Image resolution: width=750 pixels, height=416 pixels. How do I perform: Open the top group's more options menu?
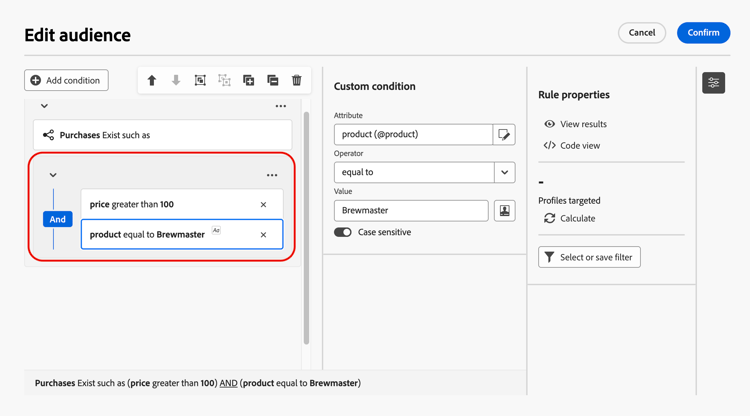[x=281, y=106]
